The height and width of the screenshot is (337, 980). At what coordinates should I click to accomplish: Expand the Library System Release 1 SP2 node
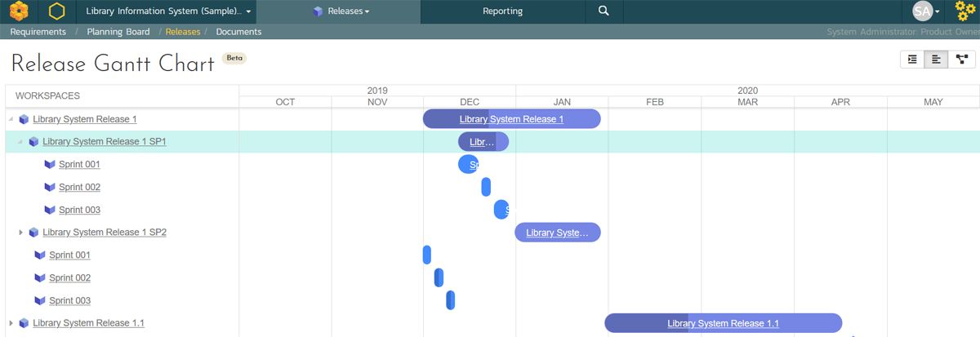[21, 233]
